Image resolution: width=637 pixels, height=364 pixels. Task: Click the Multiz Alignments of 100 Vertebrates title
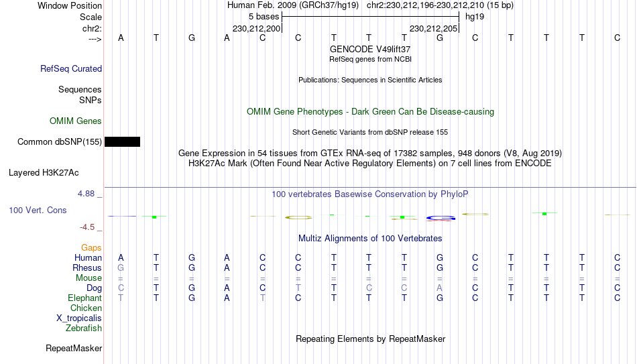[370, 239]
